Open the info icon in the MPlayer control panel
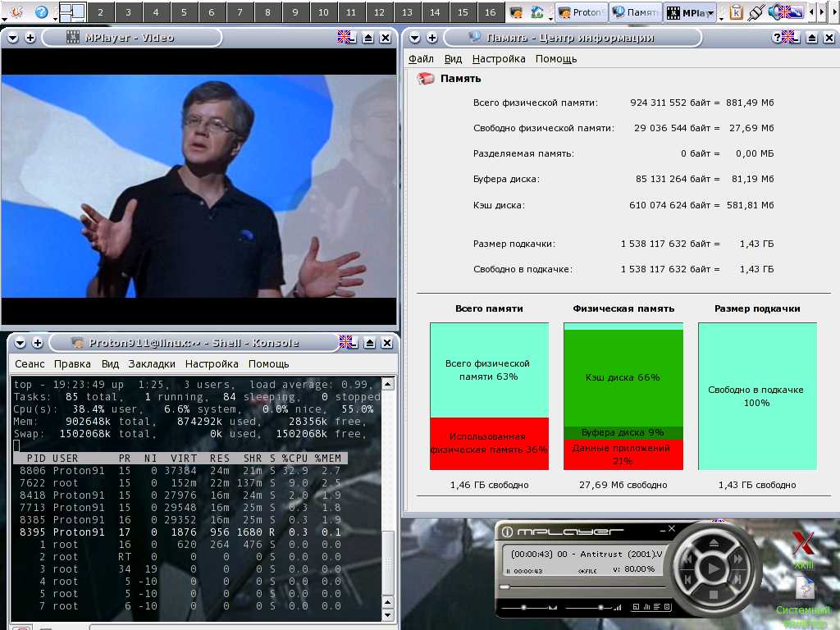The height and width of the screenshot is (630, 840). click(507, 532)
